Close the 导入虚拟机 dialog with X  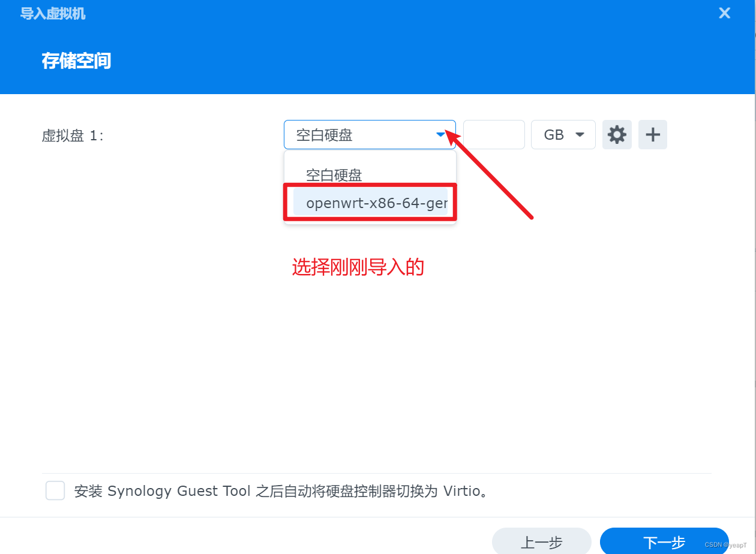click(x=725, y=13)
